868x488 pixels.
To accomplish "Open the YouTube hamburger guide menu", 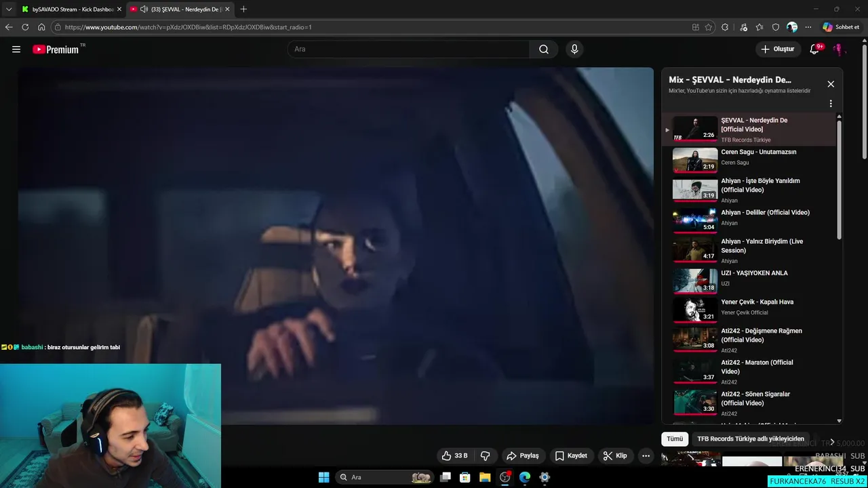I will pos(16,49).
